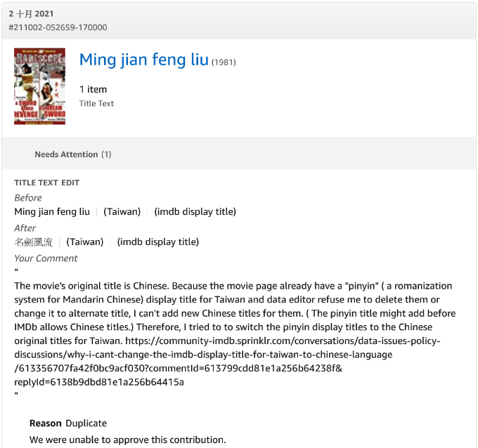Click (Taiwan) in the Before row
Viewport: 478px width, 448px height.
122,211
